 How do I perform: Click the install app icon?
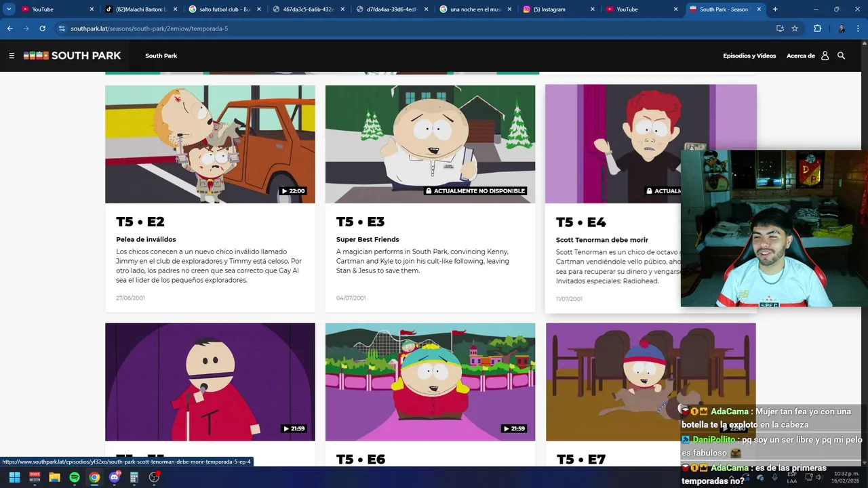tap(780, 28)
